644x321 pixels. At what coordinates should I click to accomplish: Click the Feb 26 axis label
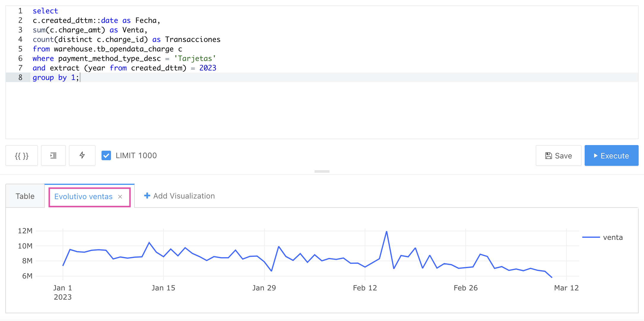tap(466, 288)
